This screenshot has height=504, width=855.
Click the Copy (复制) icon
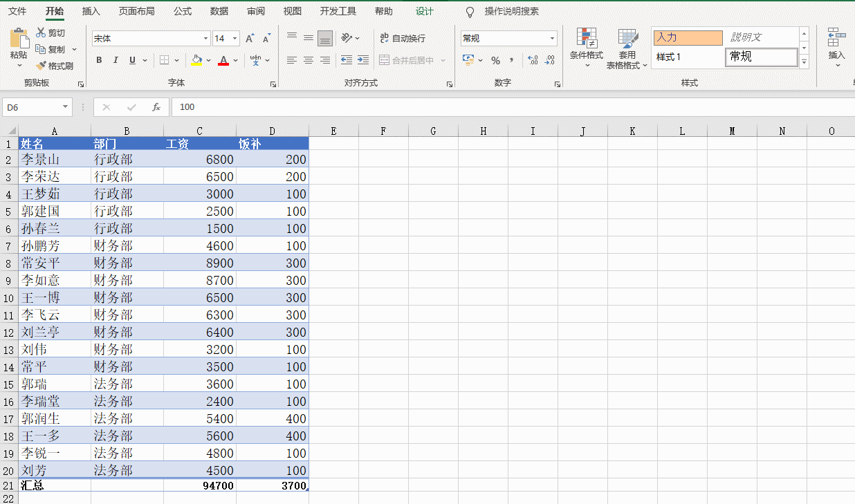coord(41,49)
